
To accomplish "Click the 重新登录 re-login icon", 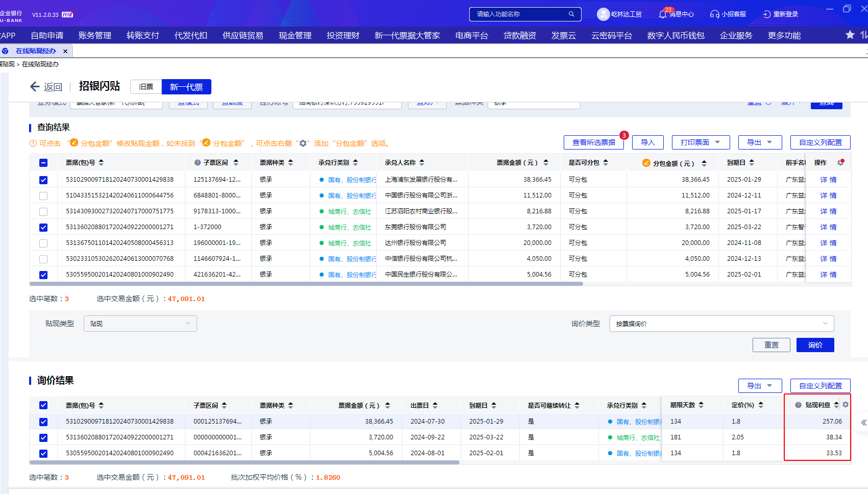I will pyautogui.click(x=767, y=14).
